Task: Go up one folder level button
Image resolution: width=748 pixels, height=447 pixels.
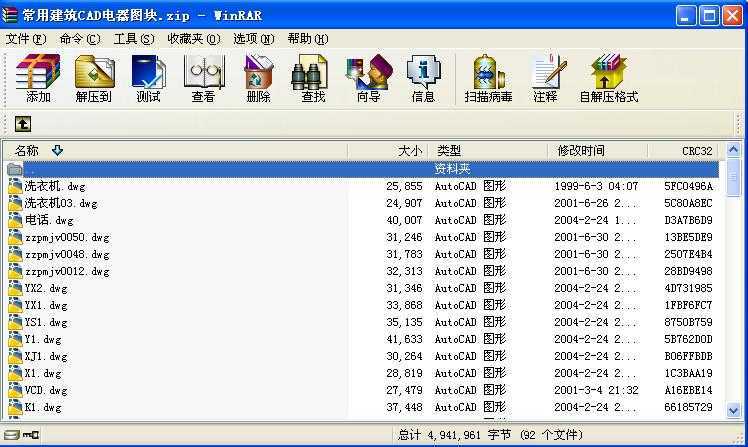Action: (x=22, y=124)
